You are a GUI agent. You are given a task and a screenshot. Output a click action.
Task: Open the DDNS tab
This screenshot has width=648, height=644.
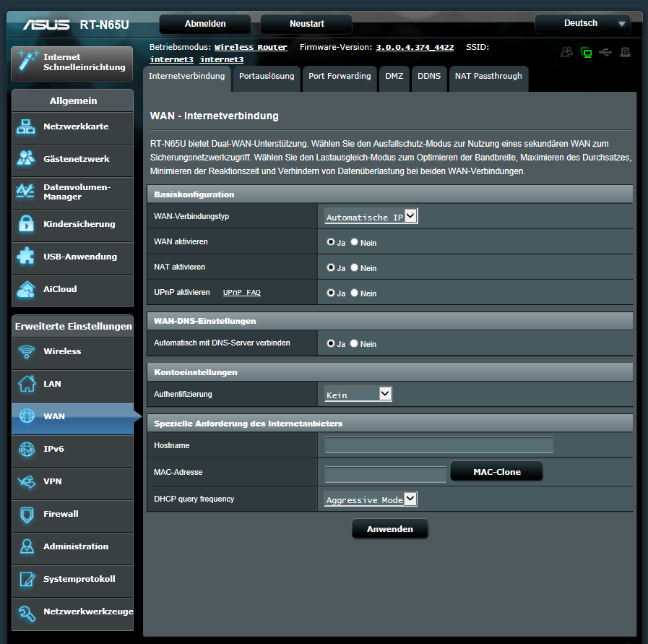(x=429, y=77)
